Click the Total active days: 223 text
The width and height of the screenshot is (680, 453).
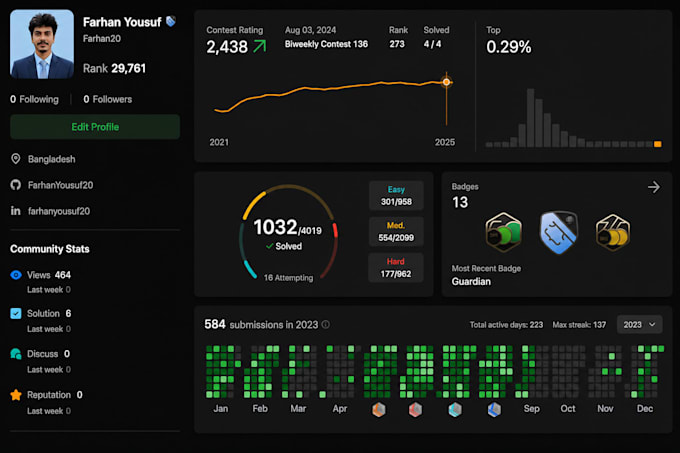tap(506, 325)
